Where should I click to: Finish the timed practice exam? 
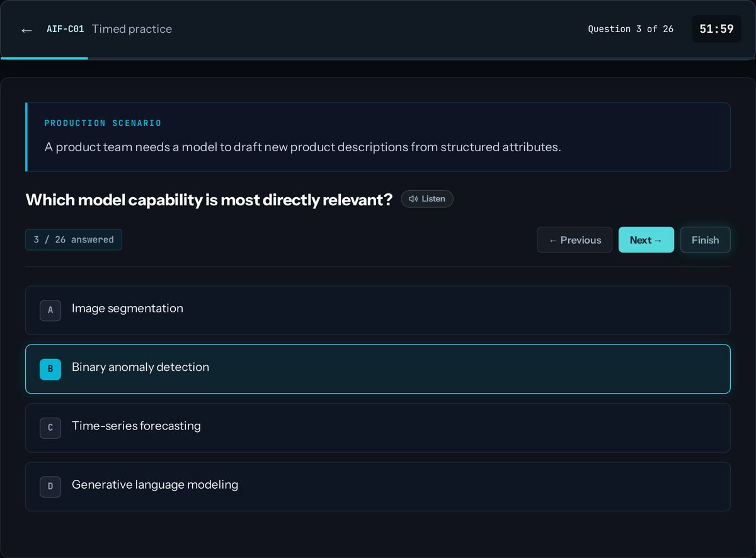coord(706,240)
